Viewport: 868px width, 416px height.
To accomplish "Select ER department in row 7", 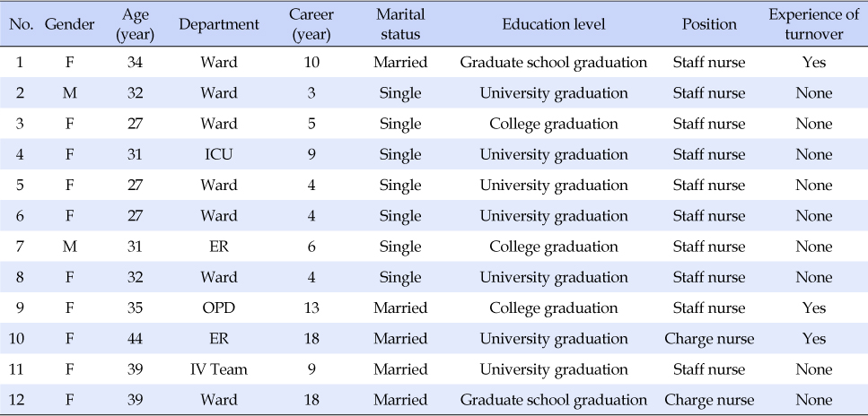I will (219, 247).
